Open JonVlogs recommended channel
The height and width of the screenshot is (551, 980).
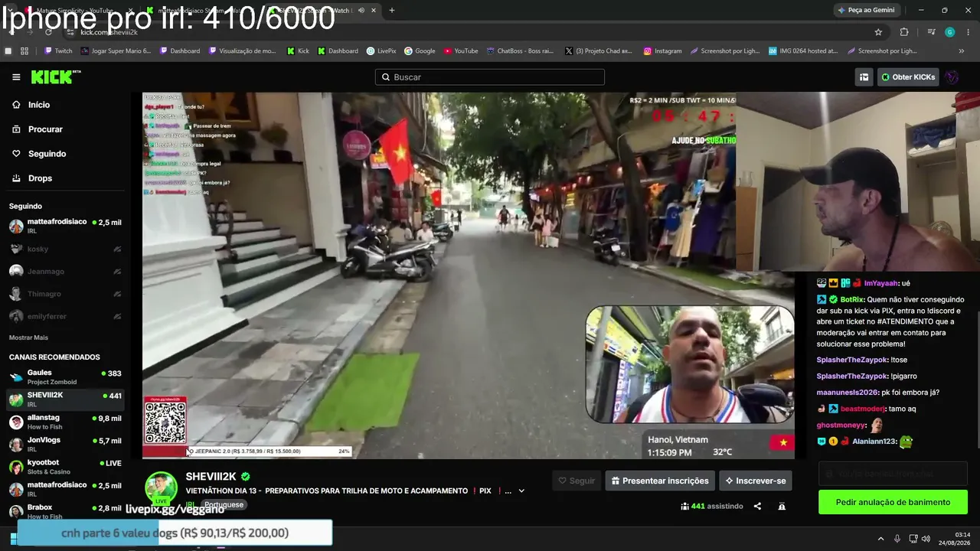65,445
